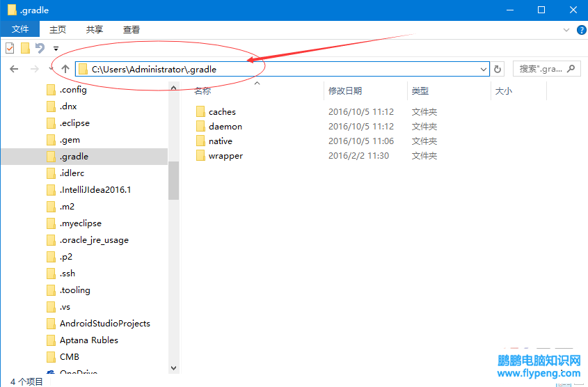Open the 共享 ribbon tab
This screenshot has height=387, width=588.
pyautogui.click(x=95, y=30)
